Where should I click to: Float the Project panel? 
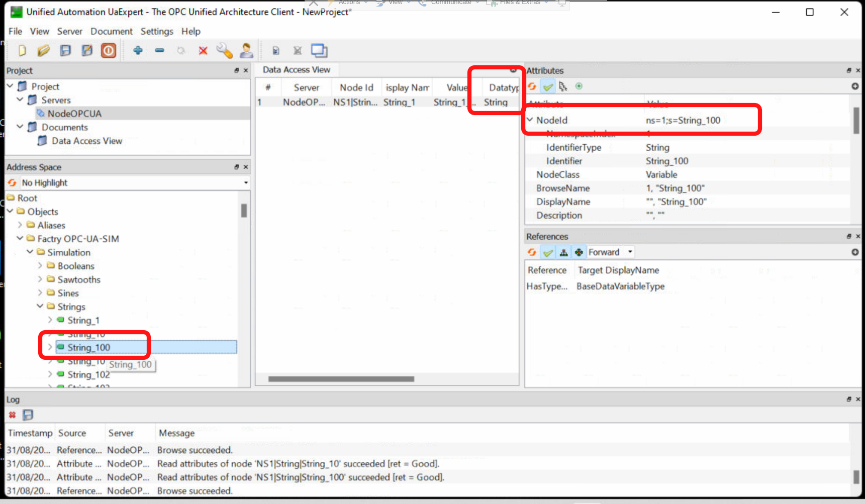coord(236,71)
